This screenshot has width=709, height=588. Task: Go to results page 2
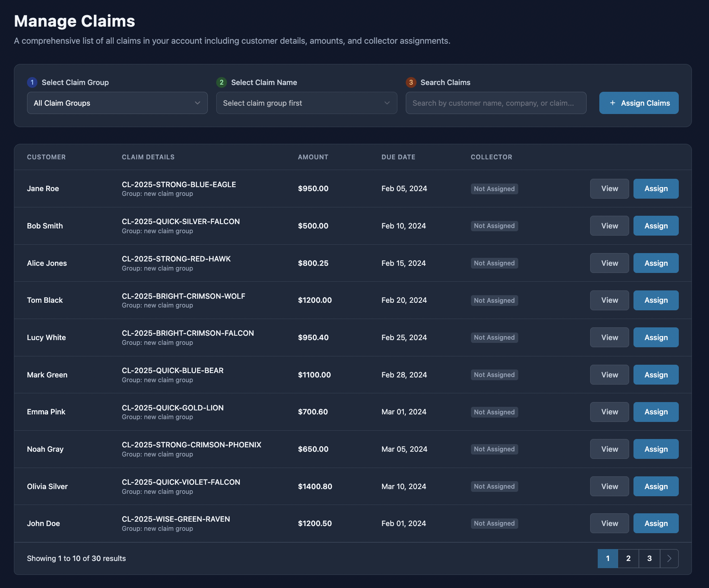pyautogui.click(x=628, y=558)
